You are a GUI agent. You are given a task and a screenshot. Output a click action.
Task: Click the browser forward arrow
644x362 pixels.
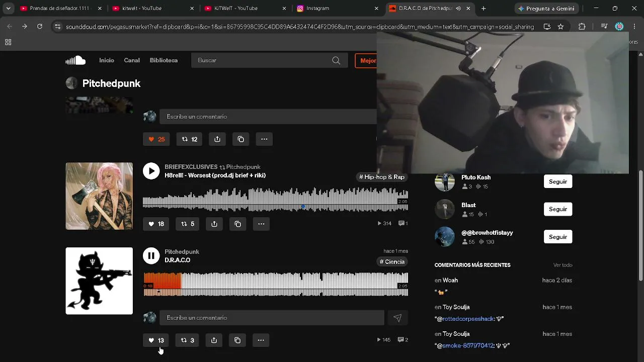pos(25,27)
